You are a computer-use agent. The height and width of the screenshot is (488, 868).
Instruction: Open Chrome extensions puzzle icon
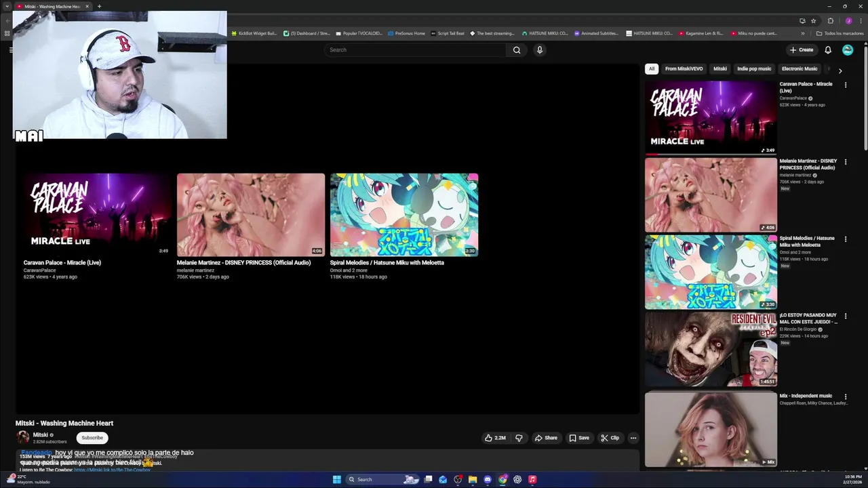(830, 20)
